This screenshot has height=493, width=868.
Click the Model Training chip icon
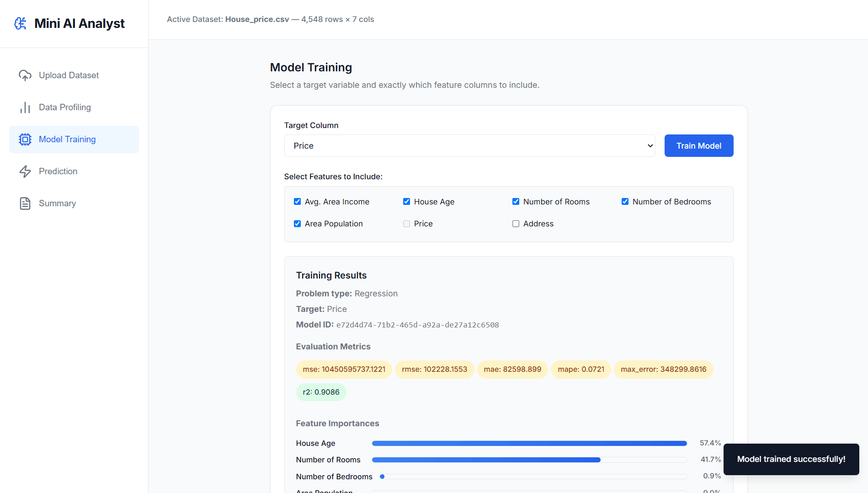25,139
